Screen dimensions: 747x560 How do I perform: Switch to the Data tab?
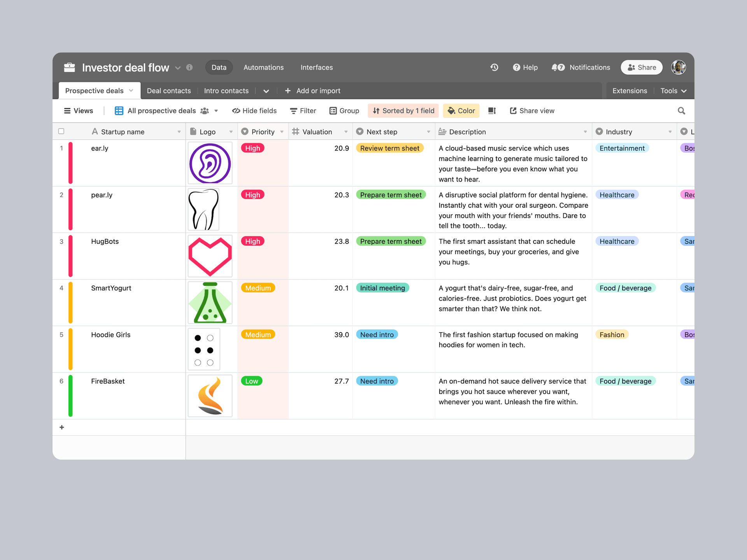click(219, 67)
